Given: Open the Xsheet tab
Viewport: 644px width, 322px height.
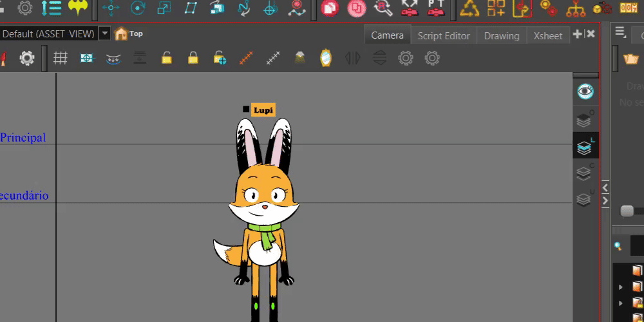Looking at the screenshot, I should (x=547, y=35).
